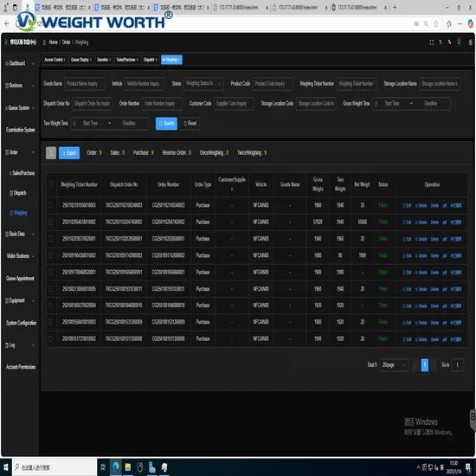Tick checkbox for row with net weight 1900
Image resolution: width=476 pixels, height=476 pixels.
point(51,255)
